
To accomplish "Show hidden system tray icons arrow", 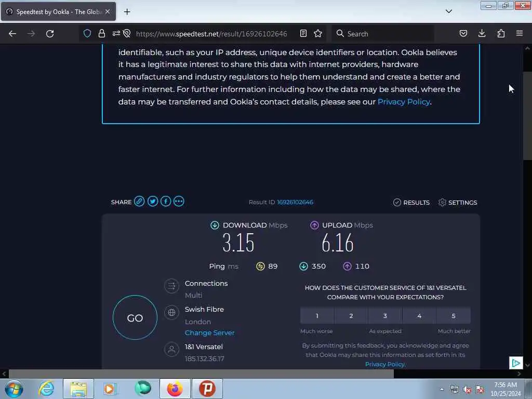I will click(x=442, y=390).
